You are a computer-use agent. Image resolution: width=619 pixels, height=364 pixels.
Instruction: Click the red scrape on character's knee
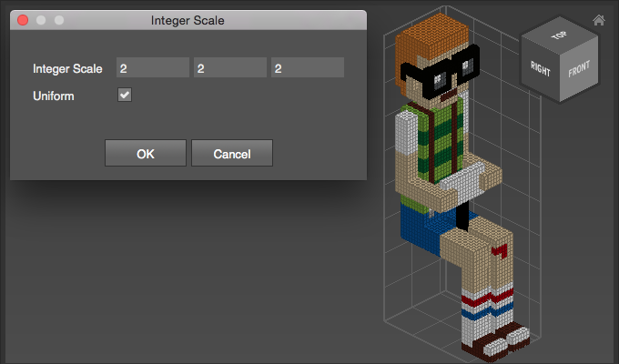point(496,252)
